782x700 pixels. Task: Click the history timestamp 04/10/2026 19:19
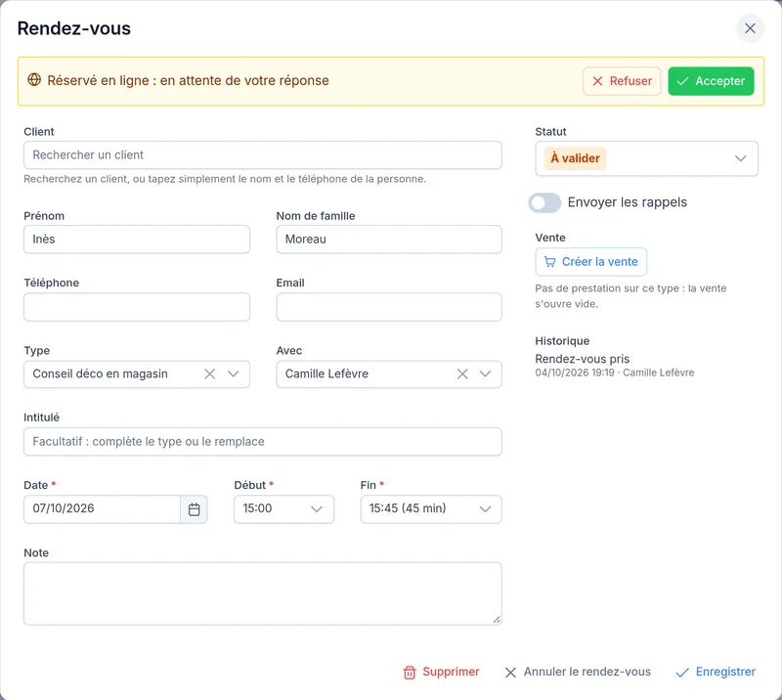(575, 372)
